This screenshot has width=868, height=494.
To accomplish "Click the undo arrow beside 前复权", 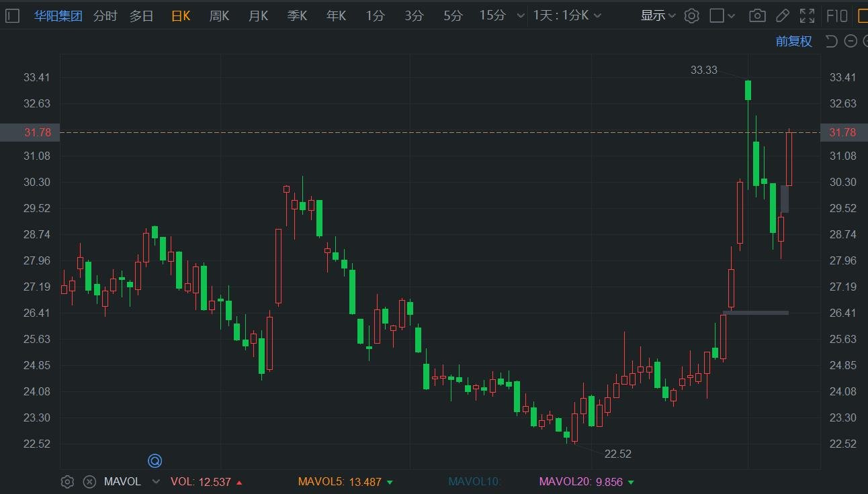I will [x=831, y=42].
